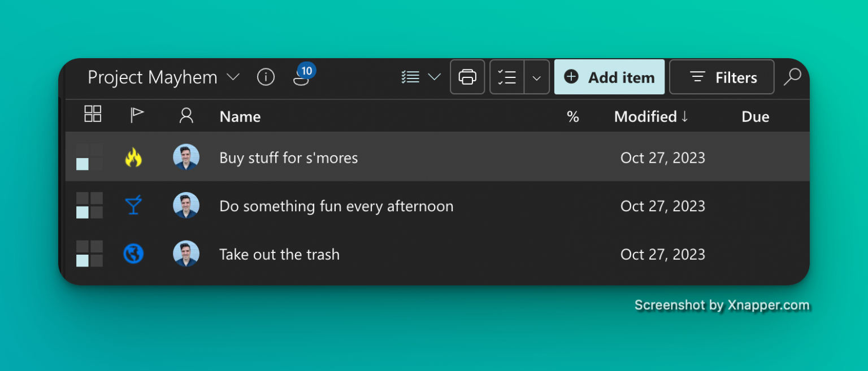The width and height of the screenshot is (868, 371).
Task: Click the info icon beside Project Mayhem
Action: pyautogui.click(x=266, y=77)
